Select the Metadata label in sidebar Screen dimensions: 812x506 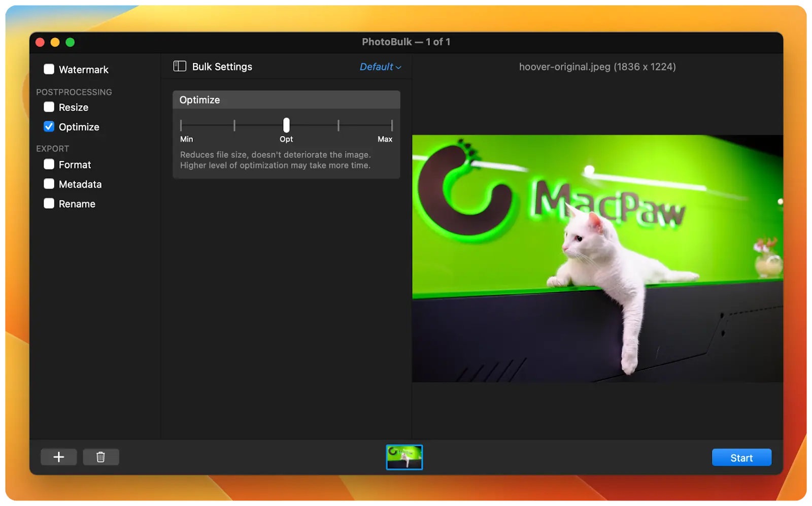80,184
